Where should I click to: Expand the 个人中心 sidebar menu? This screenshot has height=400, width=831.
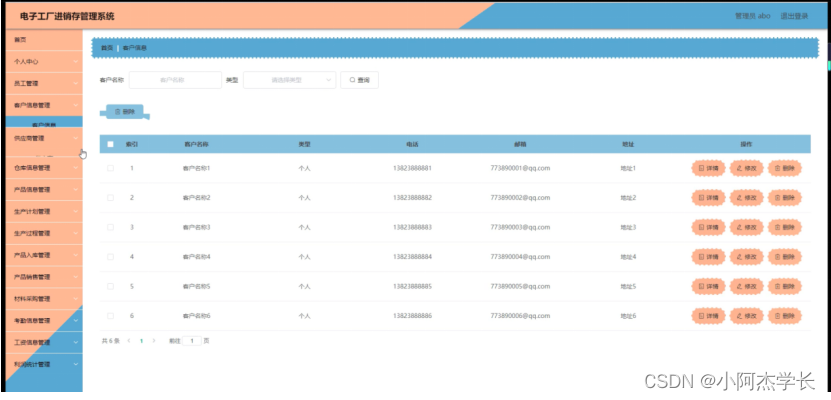click(x=44, y=61)
